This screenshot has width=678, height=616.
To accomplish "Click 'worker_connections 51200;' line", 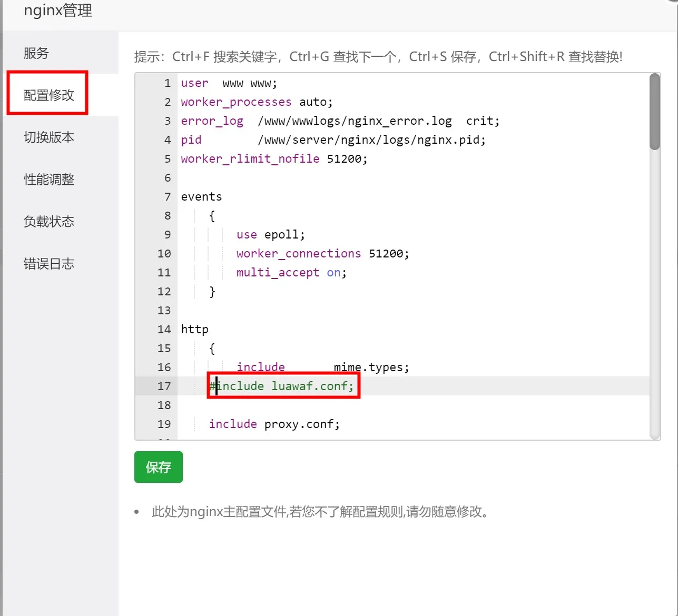I will (x=323, y=254).
